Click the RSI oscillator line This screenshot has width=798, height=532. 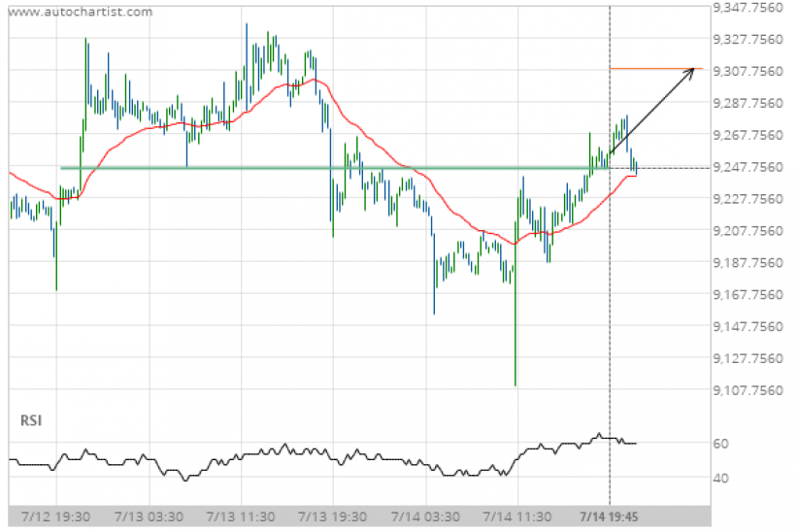coord(322,456)
